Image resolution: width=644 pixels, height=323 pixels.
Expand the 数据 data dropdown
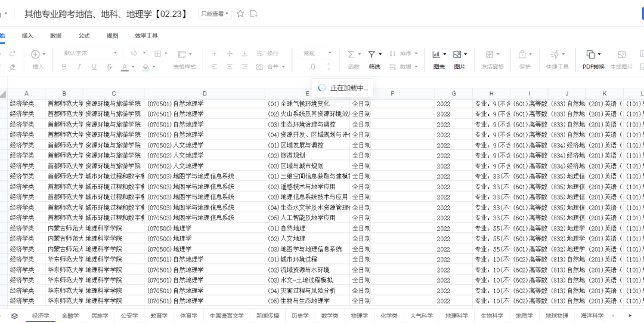point(416,67)
